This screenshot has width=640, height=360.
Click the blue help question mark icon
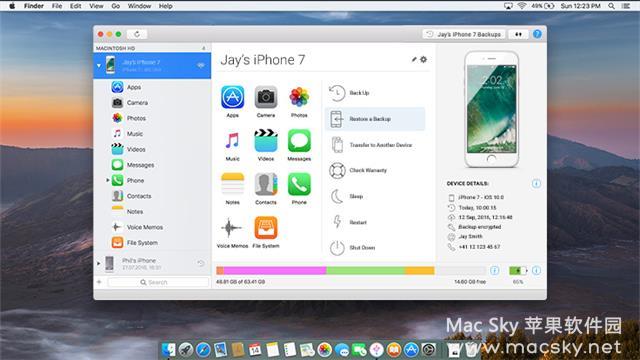[537, 34]
